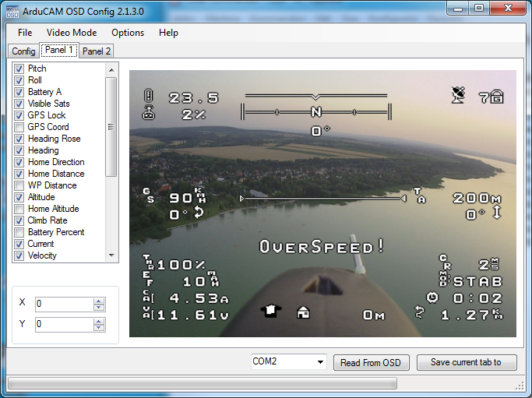The width and height of the screenshot is (532, 398).
Task: Toggle the Battery Percent checkbox
Action: point(19,232)
